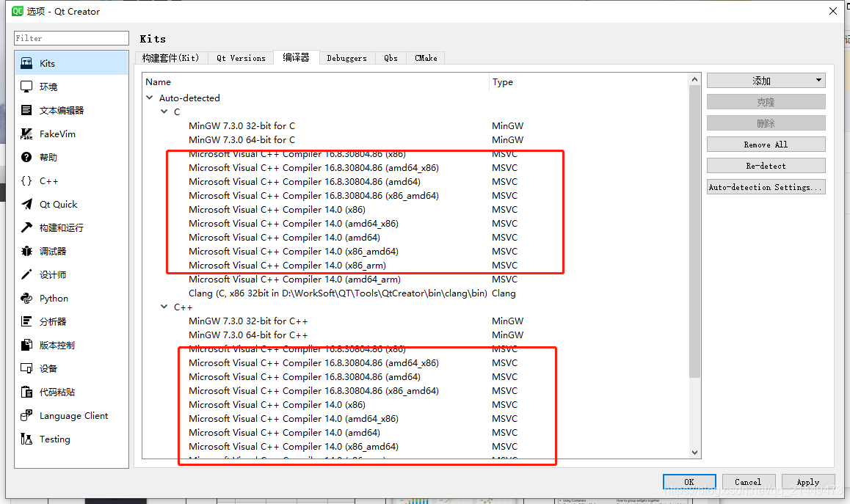Select Compiler 14.0 (x86_arm) under C
The height and width of the screenshot is (504, 850).
tap(287, 265)
